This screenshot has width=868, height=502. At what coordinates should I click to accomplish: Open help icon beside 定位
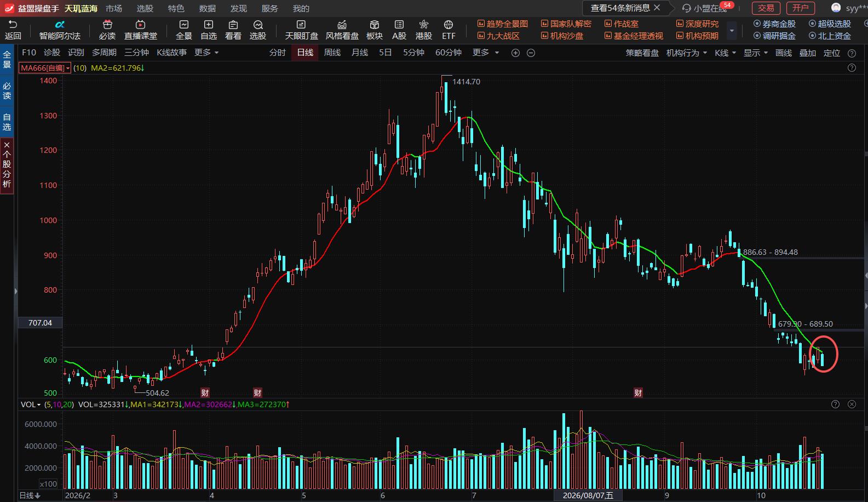click(x=852, y=53)
